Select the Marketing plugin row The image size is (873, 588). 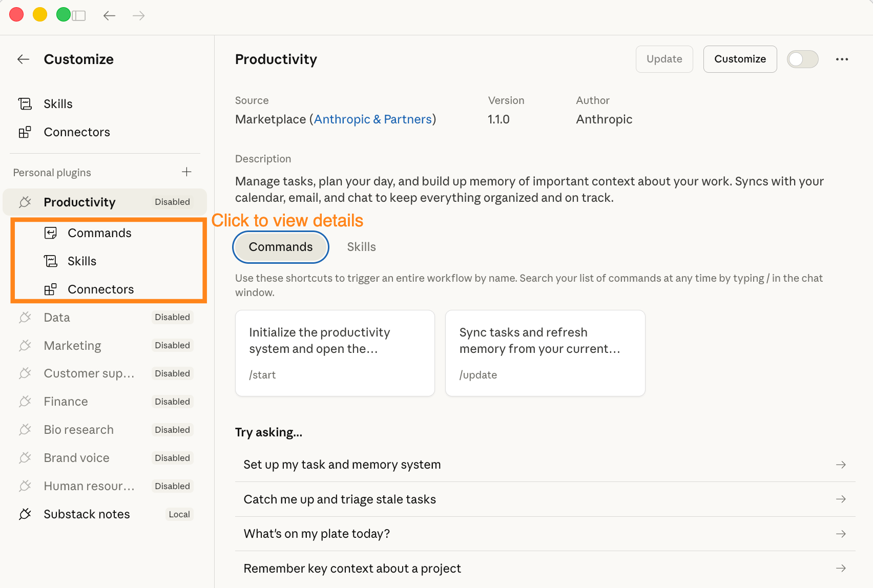(x=105, y=346)
